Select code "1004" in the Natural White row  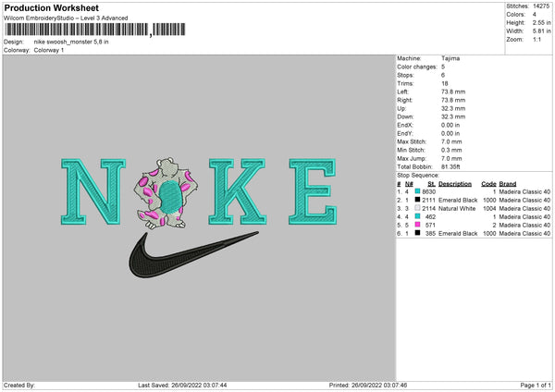tap(489, 208)
